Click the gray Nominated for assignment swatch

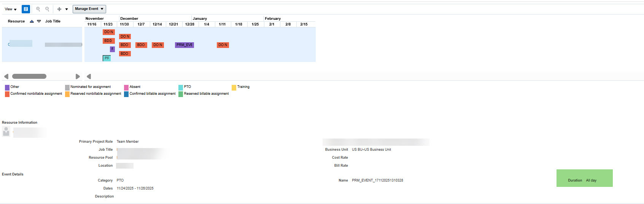pyautogui.click(x=67, y=88)
